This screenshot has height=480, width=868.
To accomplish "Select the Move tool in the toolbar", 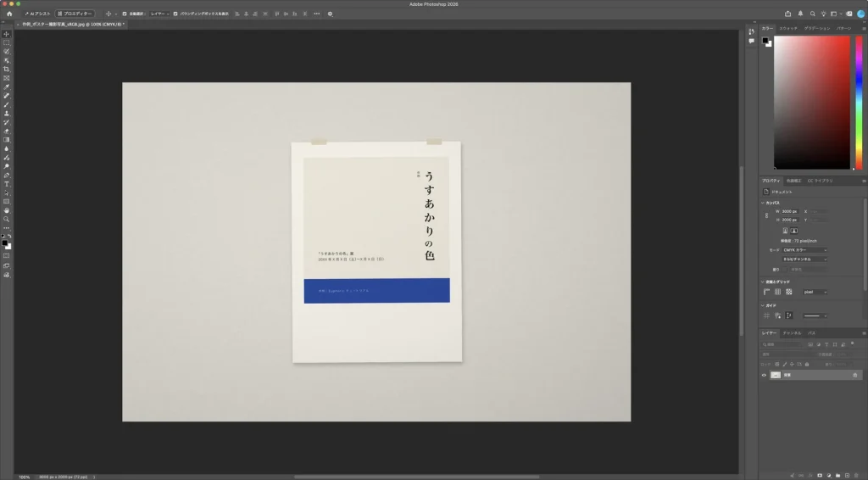I will coord(7,34).
